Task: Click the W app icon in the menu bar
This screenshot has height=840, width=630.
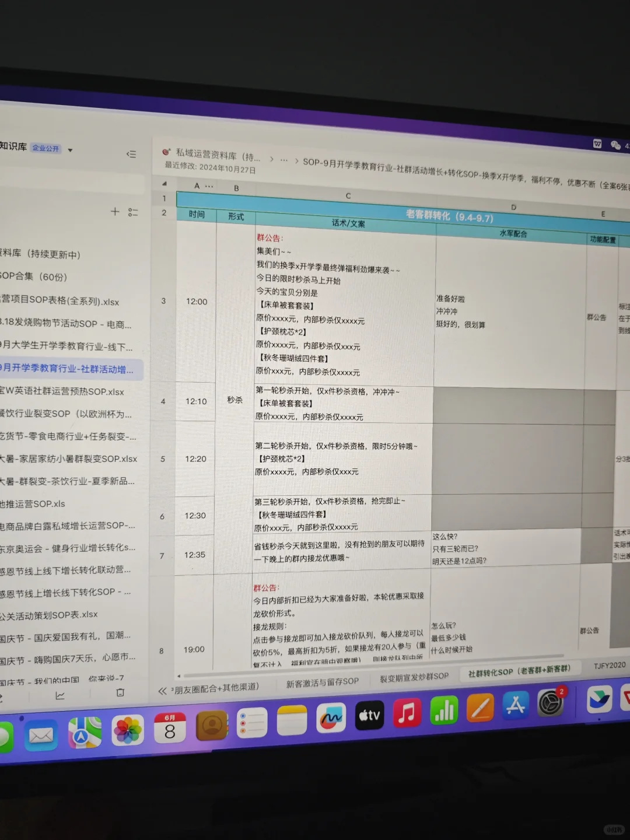Action: click(596, 144)
